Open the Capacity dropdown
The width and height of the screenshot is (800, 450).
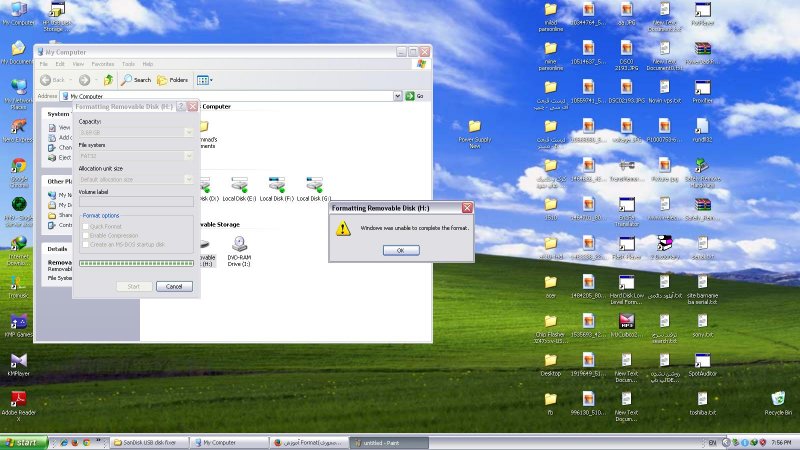point(188,132)
